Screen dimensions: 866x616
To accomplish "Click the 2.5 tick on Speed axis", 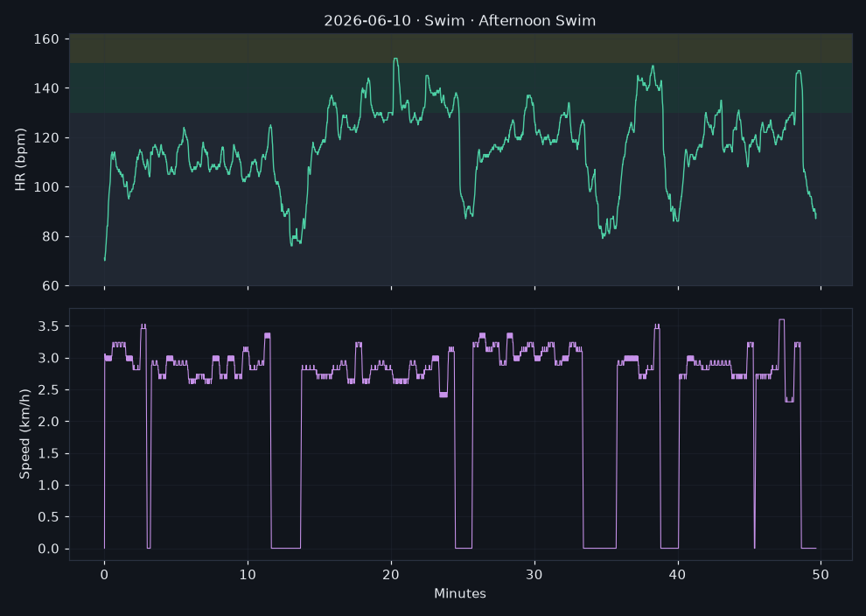I will pyautogui.click(x=49, y=390).
